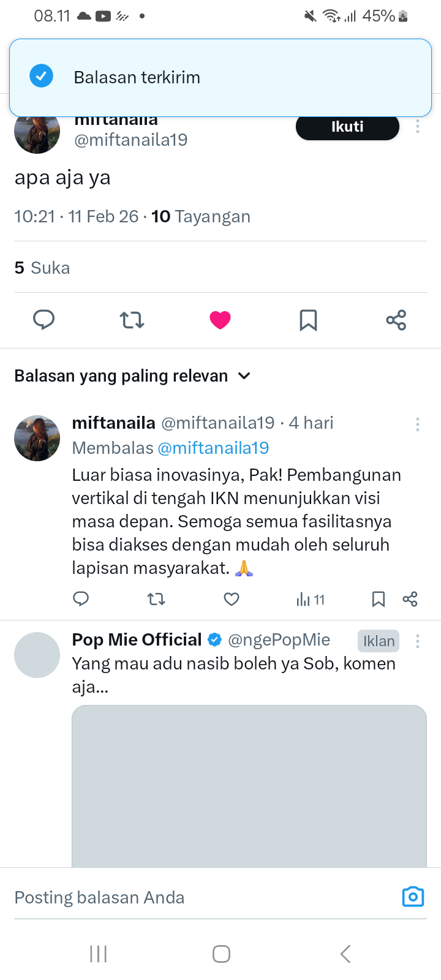The width and height of the screenshot is (441, 980).
Task: Comment on the IKN reply
Action: (x=81, y=599)
